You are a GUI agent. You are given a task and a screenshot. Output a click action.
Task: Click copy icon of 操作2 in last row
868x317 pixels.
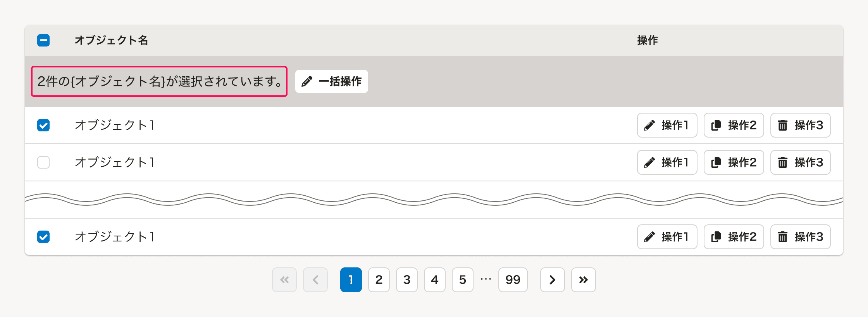716,237
